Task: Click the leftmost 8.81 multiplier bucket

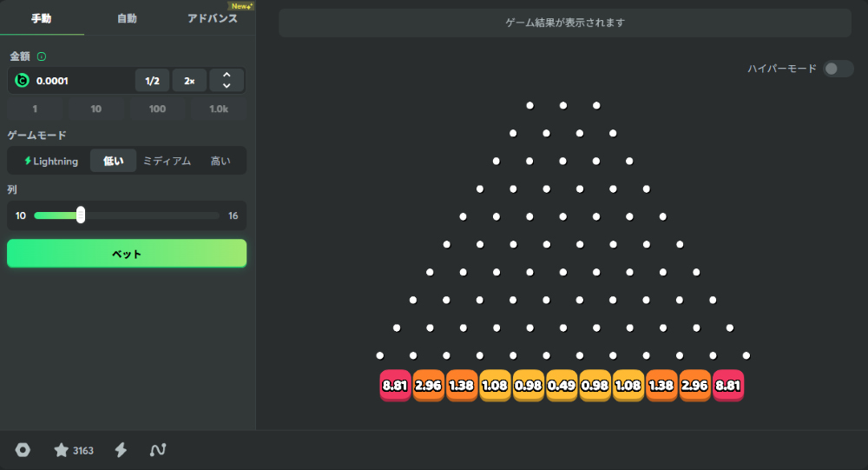Action: [395, 385]
